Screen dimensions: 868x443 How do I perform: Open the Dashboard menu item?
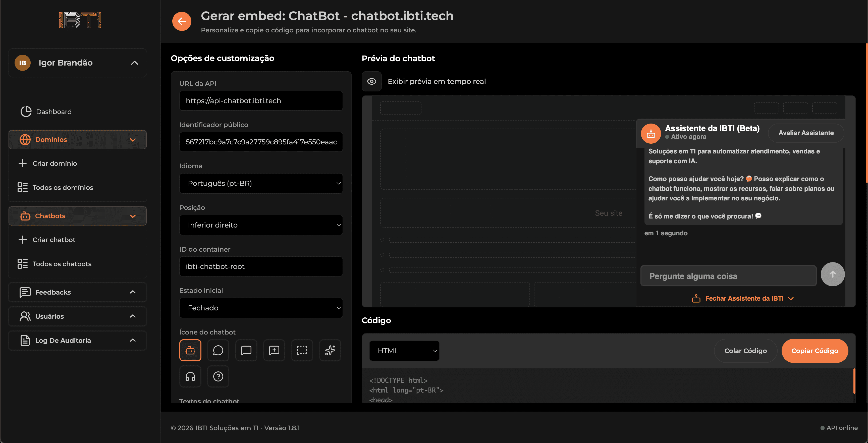coord(53,112)
